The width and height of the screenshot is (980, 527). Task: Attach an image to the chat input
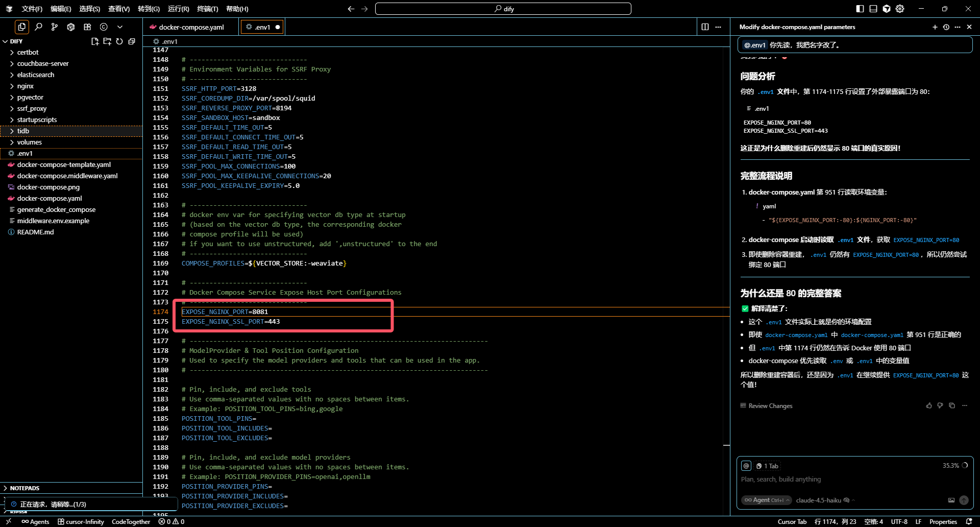click(951, 500)
